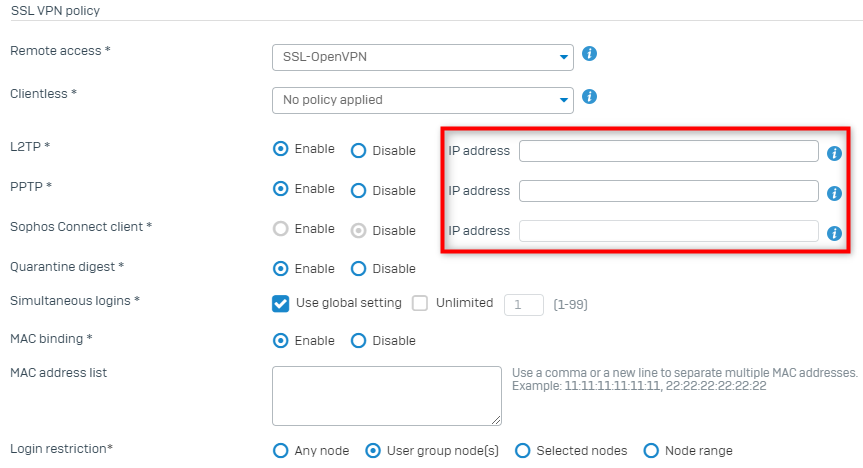The width and height of the screenshot is (863, 468).
Task: Click info icon for L2TP IP address
Action: [834, 154]
